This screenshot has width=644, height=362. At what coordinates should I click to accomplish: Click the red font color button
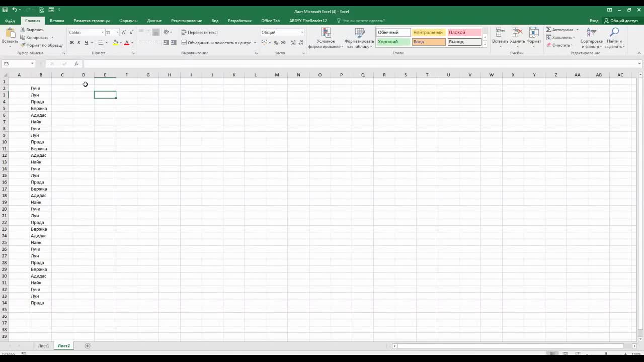127,43
